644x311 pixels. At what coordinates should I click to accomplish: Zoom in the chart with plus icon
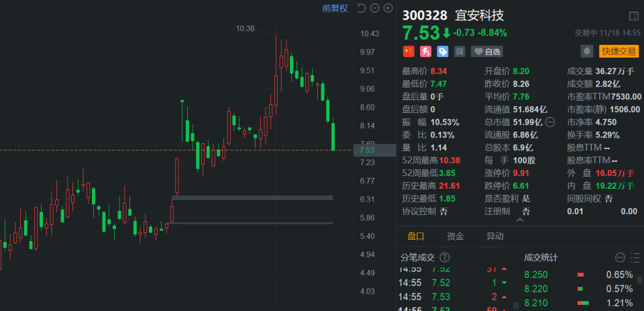click(388, 8)
